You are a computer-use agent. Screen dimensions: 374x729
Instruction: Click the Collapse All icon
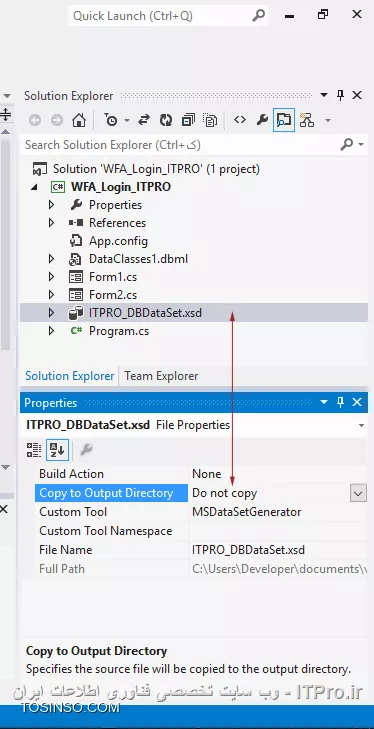188,120
